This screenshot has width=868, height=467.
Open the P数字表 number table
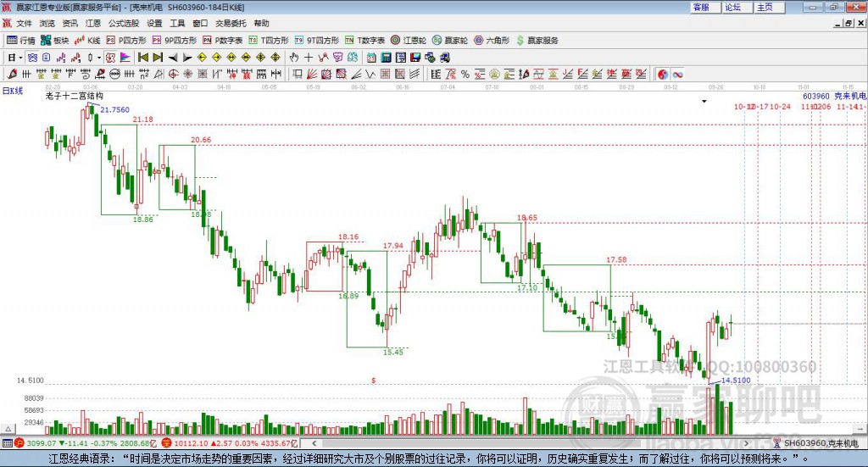tap(223, 41)
